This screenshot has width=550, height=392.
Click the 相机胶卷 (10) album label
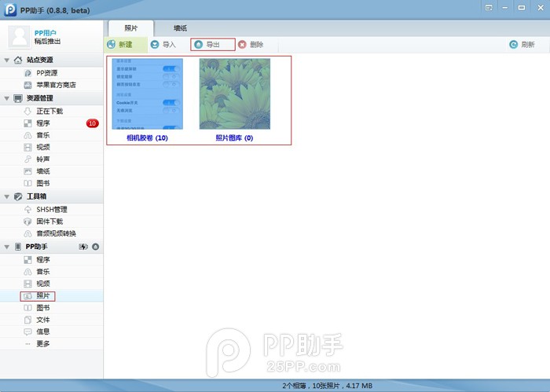[148, 138]
